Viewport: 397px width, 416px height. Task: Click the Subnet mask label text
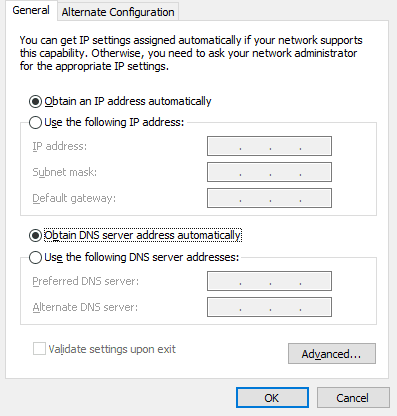65,172
